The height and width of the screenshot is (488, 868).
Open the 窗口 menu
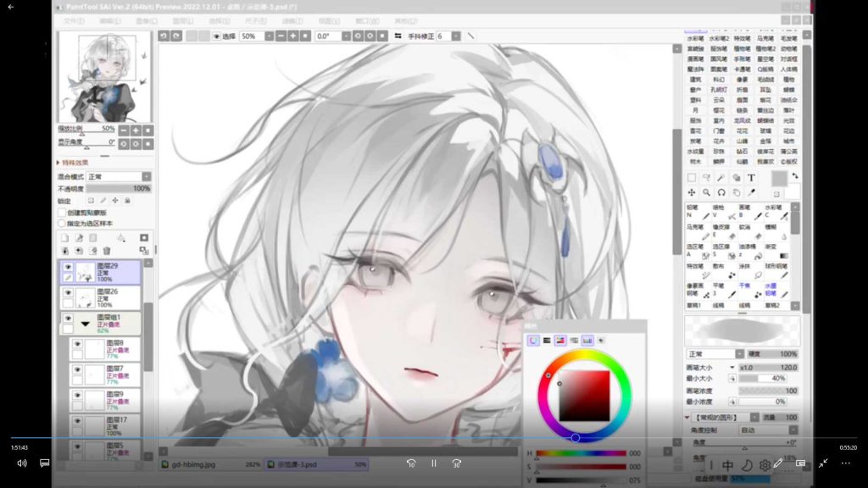tap(367, 21)
